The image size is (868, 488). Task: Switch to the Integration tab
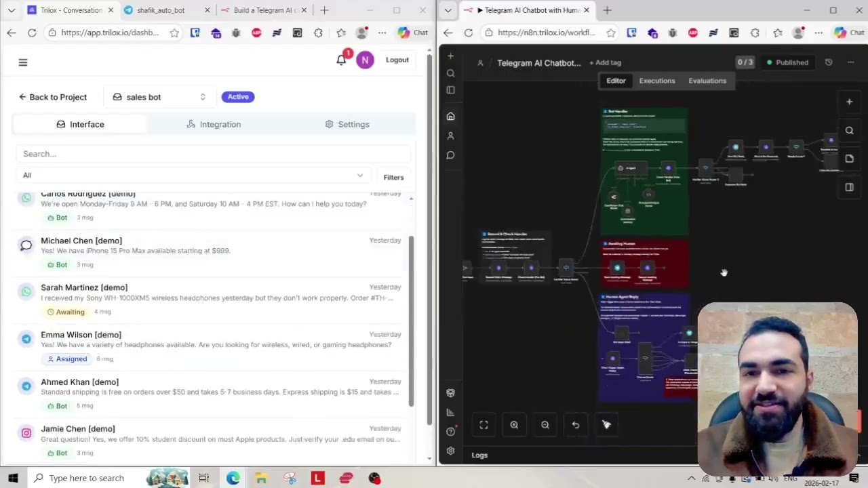point(214,124)
